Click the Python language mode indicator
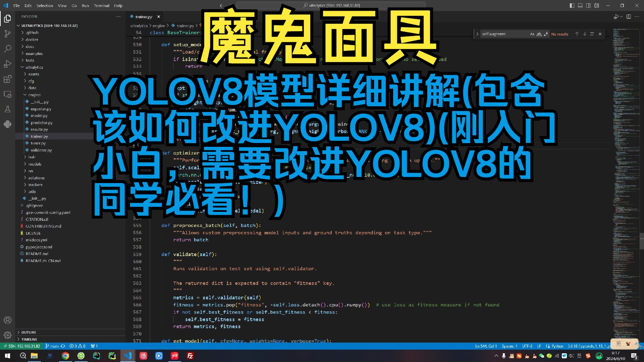The image size is (644, 362). pos(557,346)
